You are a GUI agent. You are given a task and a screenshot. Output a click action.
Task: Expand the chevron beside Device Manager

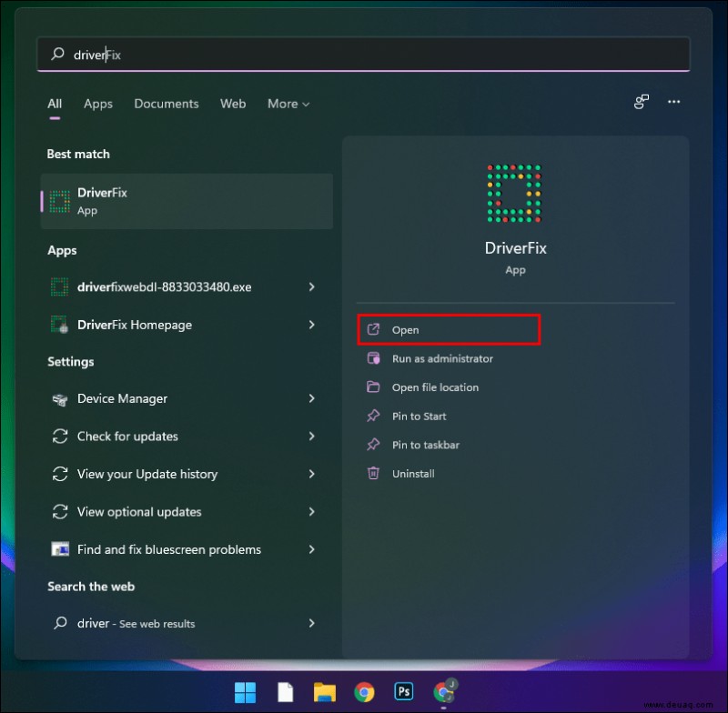click(311, 398)
